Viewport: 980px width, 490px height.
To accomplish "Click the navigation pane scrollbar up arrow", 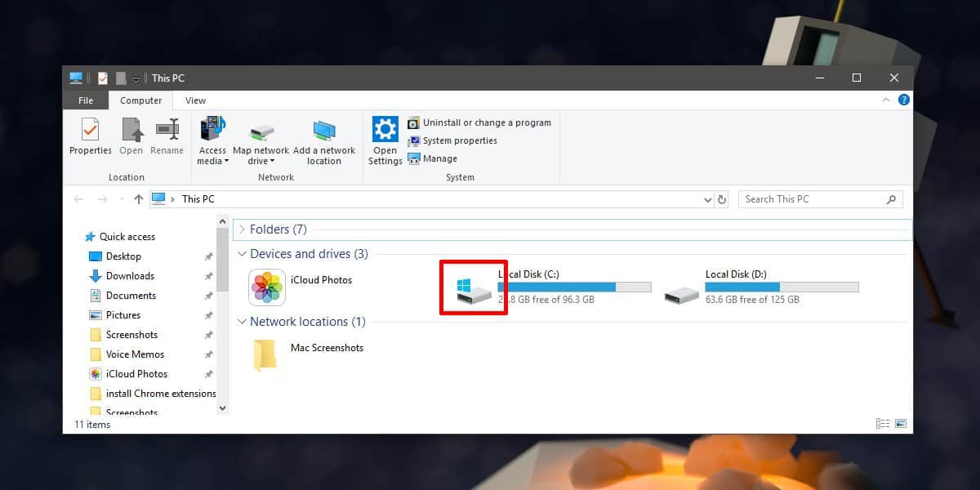I will coord(223,220).
